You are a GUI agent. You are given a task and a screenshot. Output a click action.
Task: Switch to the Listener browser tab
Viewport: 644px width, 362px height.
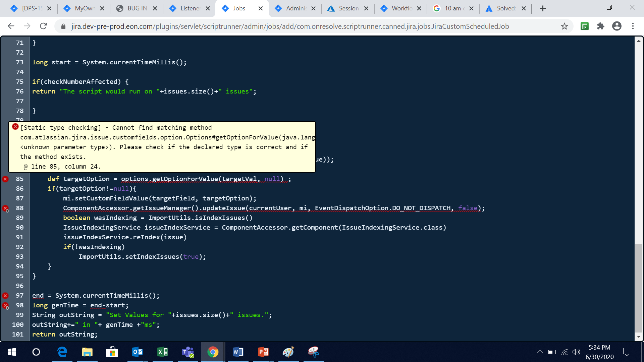point(190,8)
